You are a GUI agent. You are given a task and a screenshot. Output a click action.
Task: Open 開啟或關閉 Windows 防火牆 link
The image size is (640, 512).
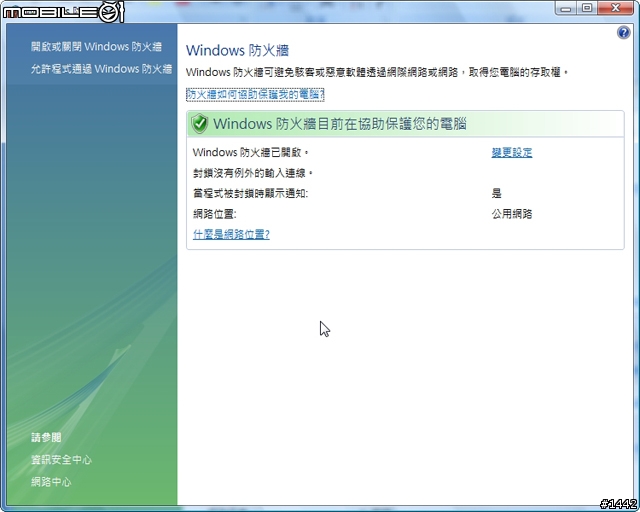tap(96, 47)
